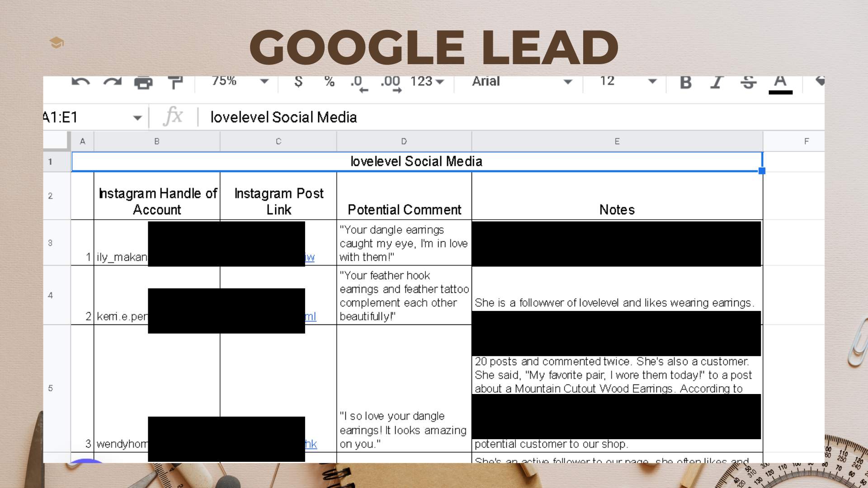Select column D header

404,141
